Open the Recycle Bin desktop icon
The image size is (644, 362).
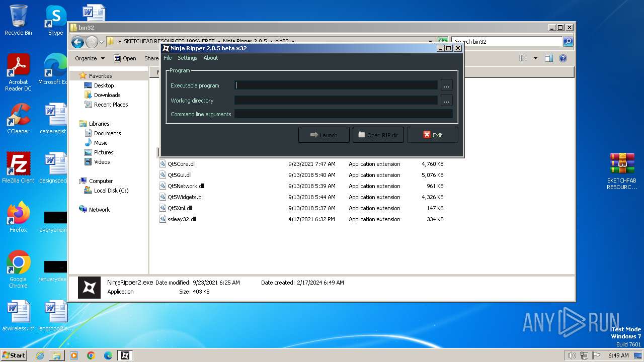[x=18, y=20]
